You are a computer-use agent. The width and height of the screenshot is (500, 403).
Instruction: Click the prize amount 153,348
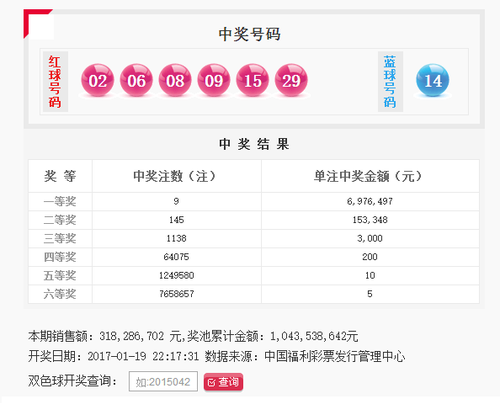[370, 220]
